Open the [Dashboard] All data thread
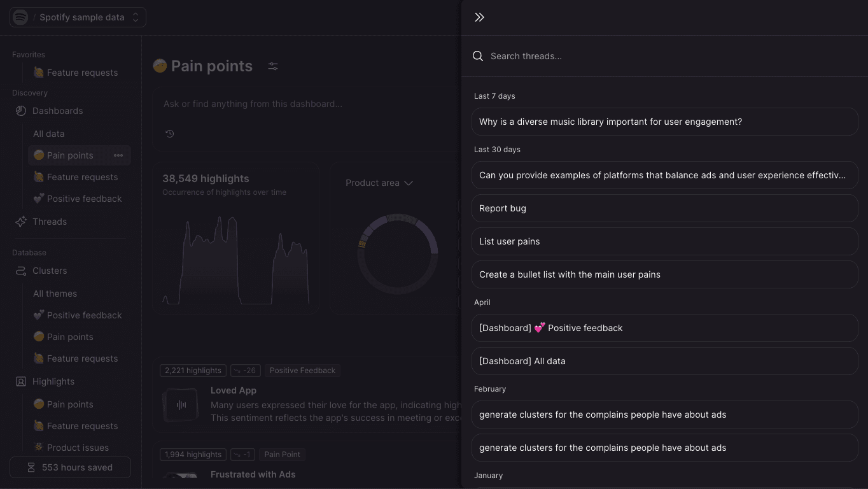Image resolution: width=868 pixels, height=489 pixels. [665, 361]
